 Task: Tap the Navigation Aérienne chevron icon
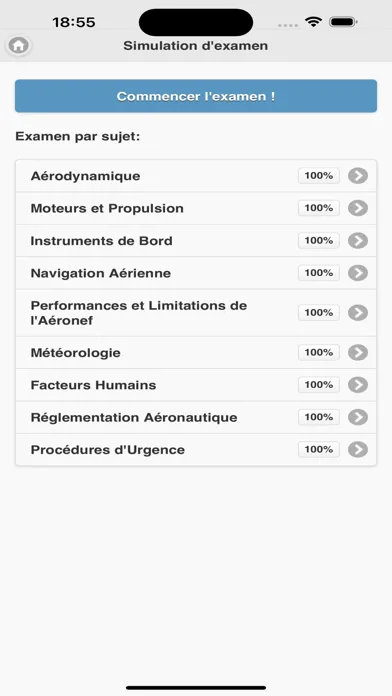tap(358, 273)
